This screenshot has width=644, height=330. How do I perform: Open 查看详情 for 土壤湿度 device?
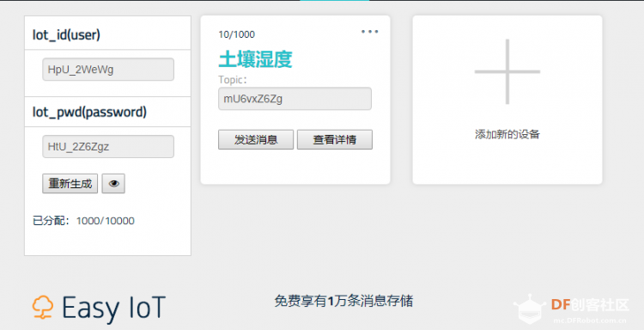335,140
